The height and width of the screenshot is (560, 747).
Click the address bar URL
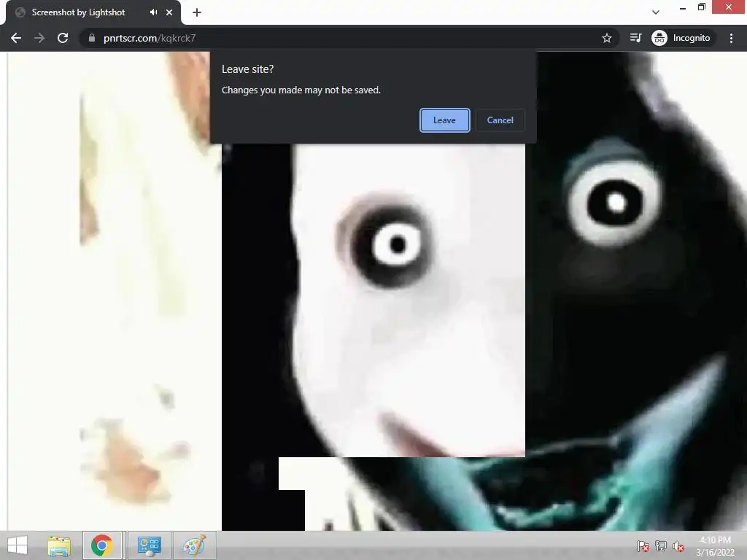pyautogui.click(x=149, y=38)
